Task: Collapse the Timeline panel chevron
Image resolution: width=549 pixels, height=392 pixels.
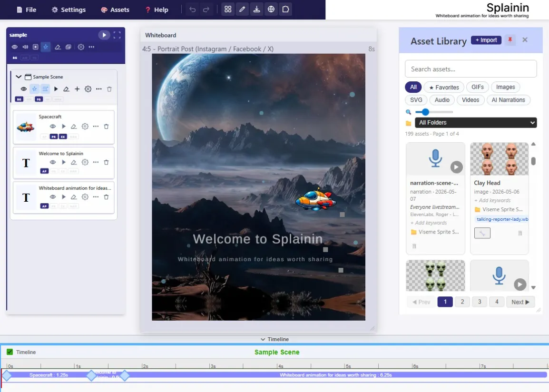Action: (x=263, y=339)
